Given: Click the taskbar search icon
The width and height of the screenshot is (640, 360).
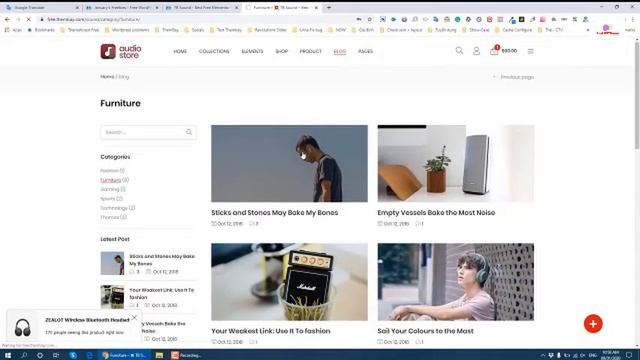Looking at the screenshot, I should click(24, 355).
